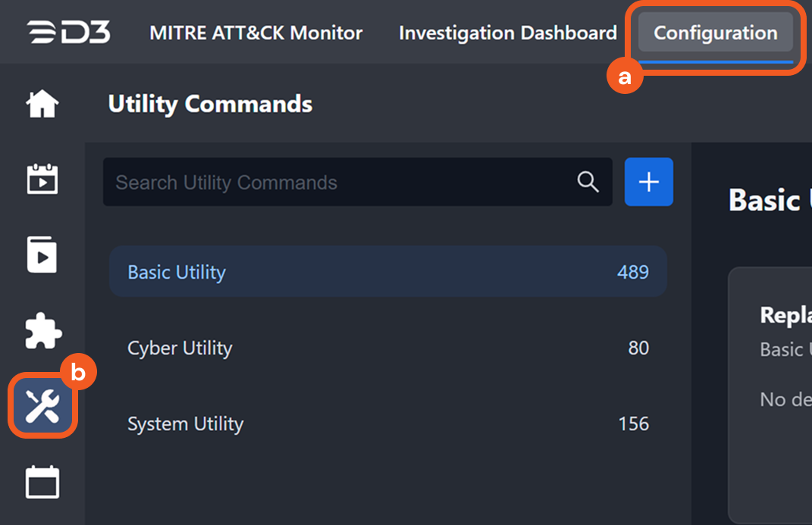
Task: Choose the Cyber Utility category
Action: coord(180,348)
